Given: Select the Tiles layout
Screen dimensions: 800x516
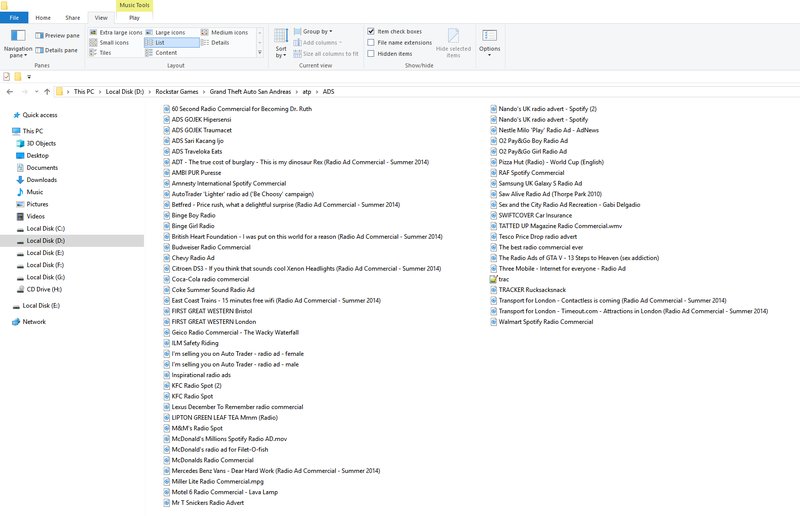Looking at the screenshot, I should (101, 53).
